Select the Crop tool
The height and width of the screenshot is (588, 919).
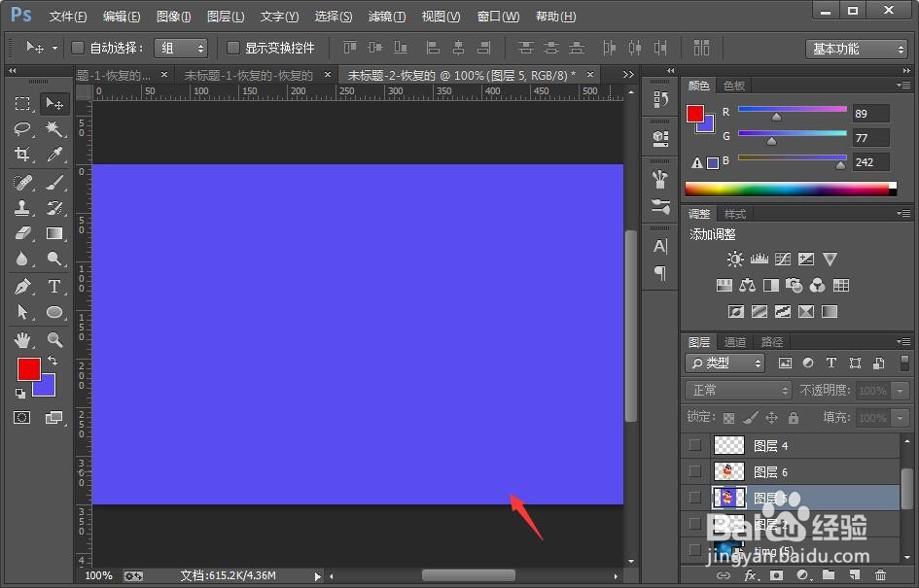(x=22, y=154)
